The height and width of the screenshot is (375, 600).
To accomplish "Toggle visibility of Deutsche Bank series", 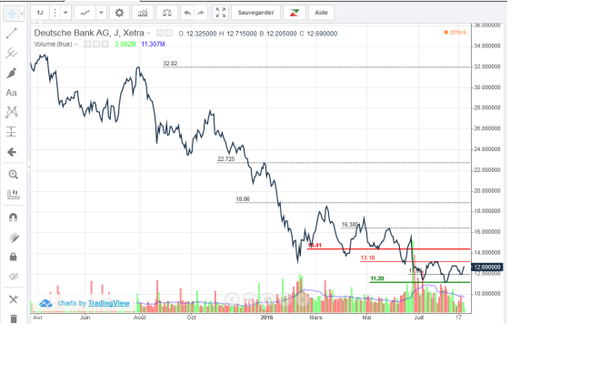I will pyautogui.click(x=160, y=33).
